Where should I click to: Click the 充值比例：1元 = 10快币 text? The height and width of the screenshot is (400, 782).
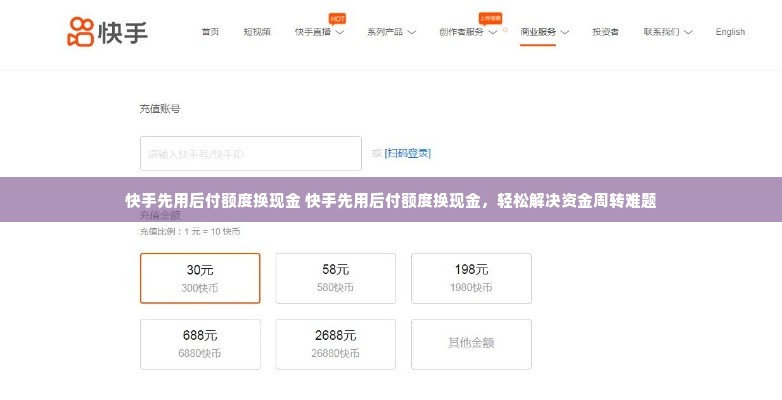tap(190, 231)
